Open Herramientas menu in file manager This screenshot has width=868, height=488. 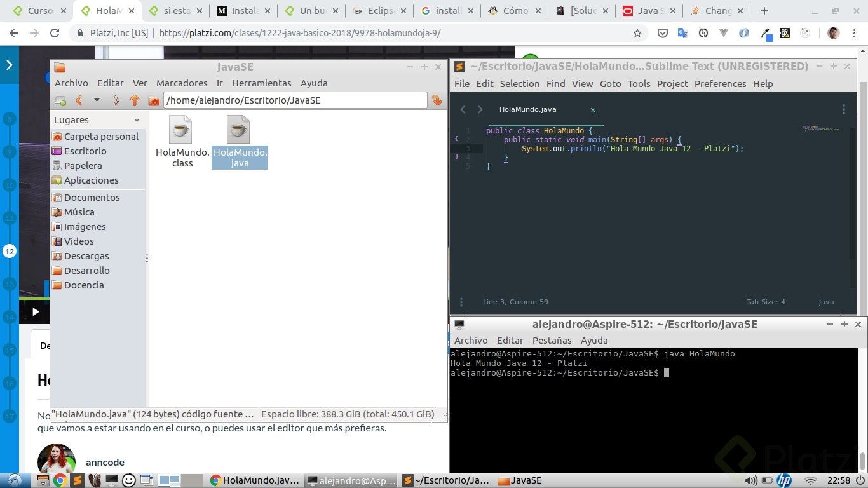(x=261, y=83)
